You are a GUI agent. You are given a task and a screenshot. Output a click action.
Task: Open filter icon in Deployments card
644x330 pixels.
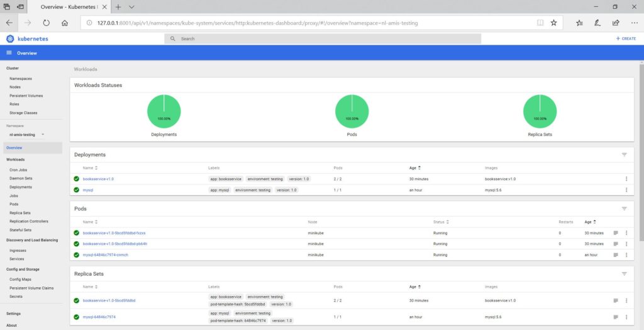624,154
